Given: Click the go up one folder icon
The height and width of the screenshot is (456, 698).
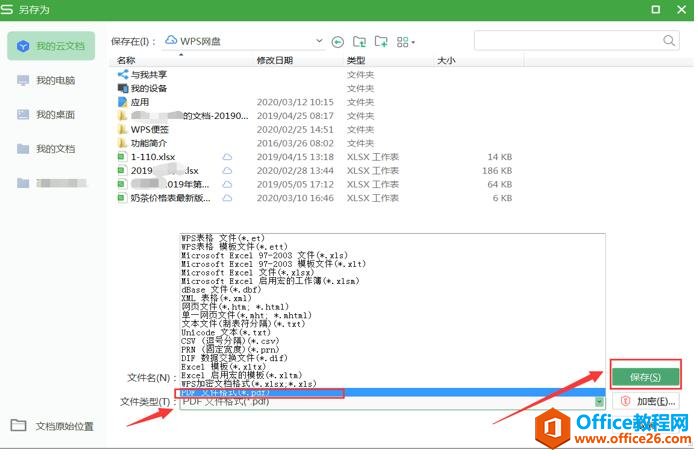Looking at the screenshot, I should (x=359, y=42).
